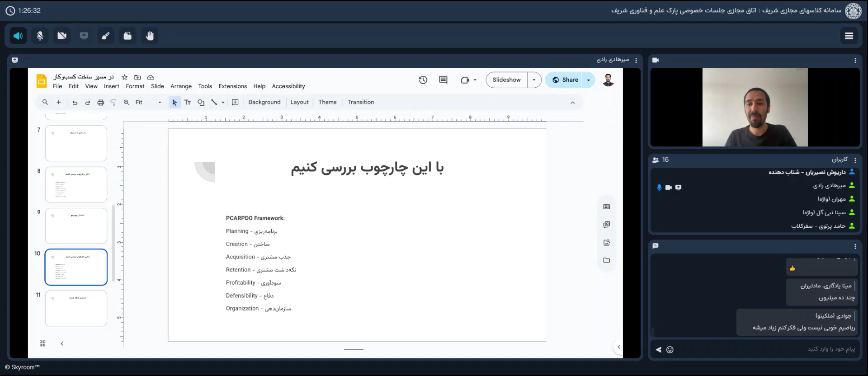
Task: Click the Layout button
Action: (x=299, y=103)
